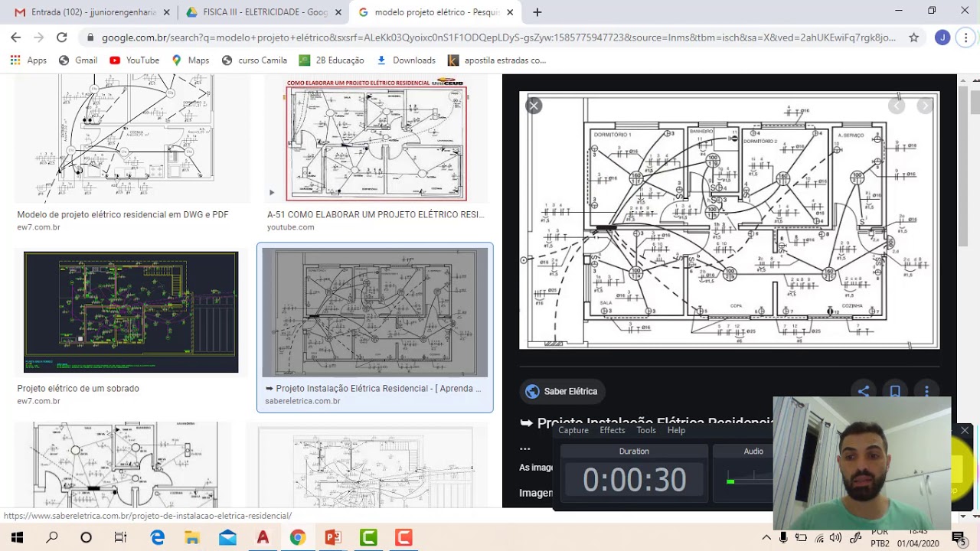Close the image preview panel
Screen dimensions: 980x551
coord(534,106)
